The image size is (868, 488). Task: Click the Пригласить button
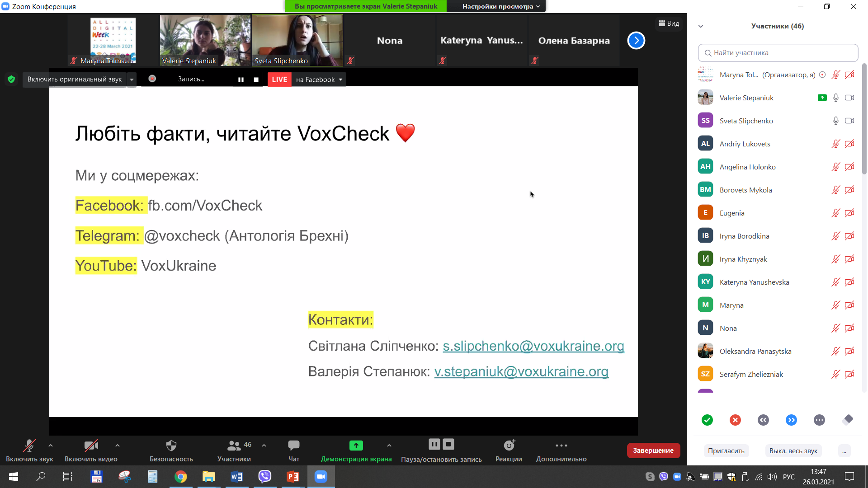click(726, 451)
